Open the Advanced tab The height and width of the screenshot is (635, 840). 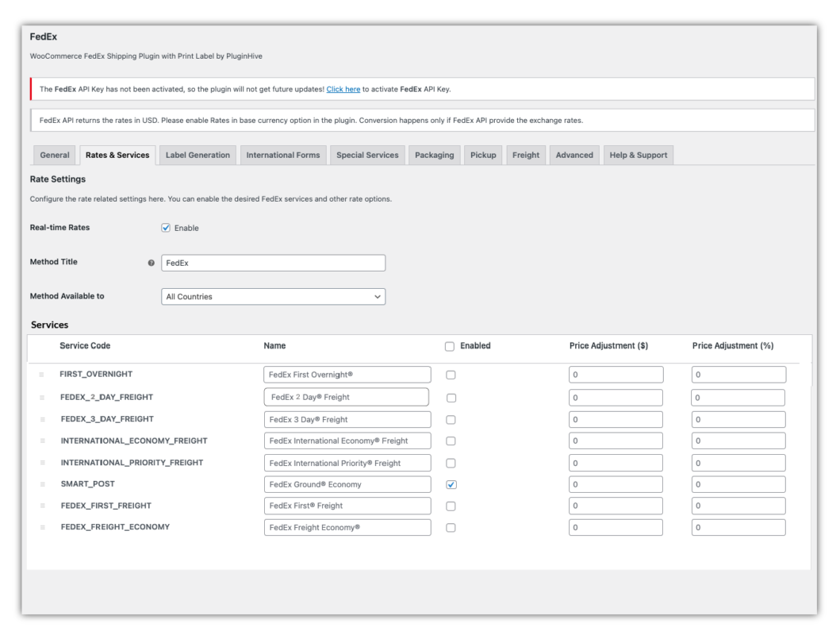[574, 156]
